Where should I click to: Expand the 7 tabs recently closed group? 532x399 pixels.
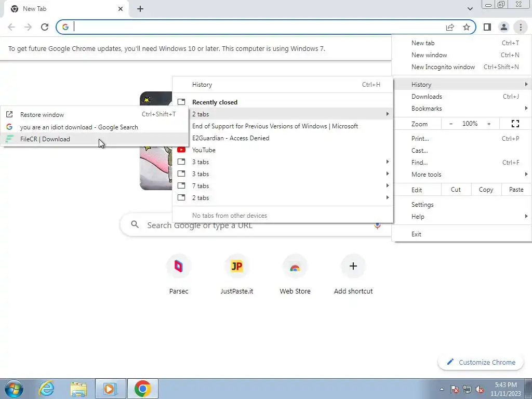point(283,185)
